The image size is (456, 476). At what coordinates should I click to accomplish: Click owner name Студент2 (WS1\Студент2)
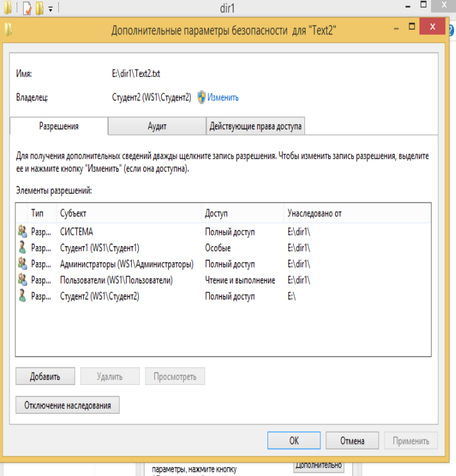tap(152, 97)
